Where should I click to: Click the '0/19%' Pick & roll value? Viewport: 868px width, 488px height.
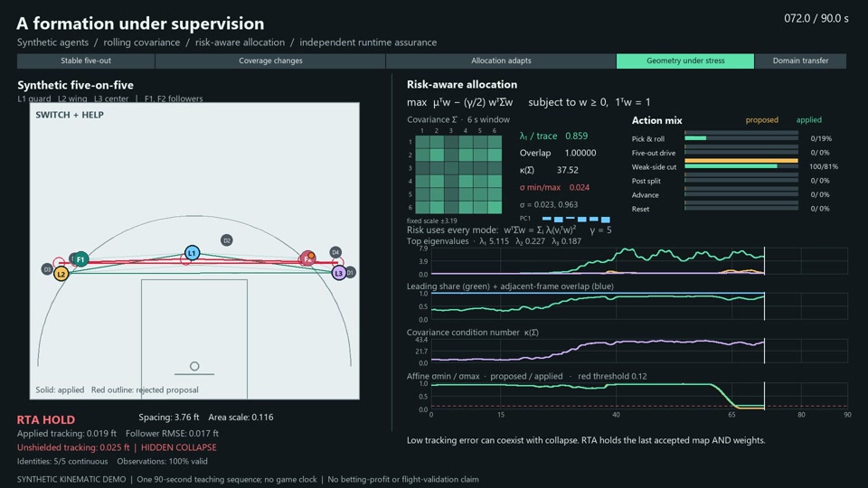coord(821,139)
